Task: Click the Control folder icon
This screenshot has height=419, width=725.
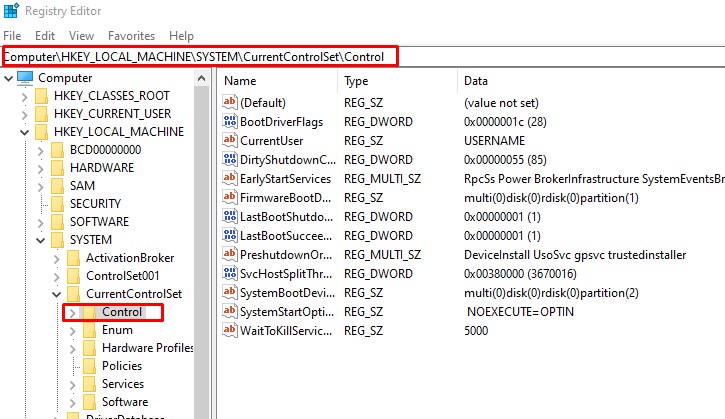Action: pos(89,312)
